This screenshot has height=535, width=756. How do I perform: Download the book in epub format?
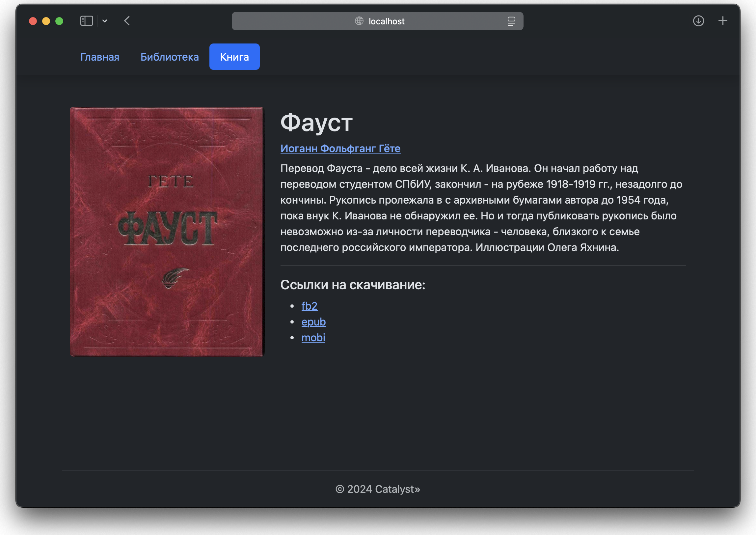point(313,322)
